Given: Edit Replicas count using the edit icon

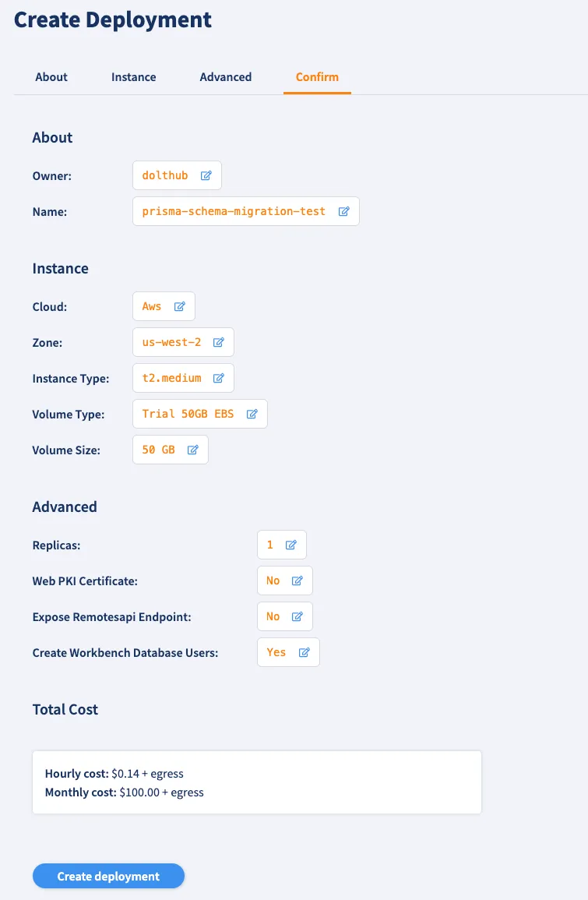Looking at the screenshot, I should coord(293,544).
